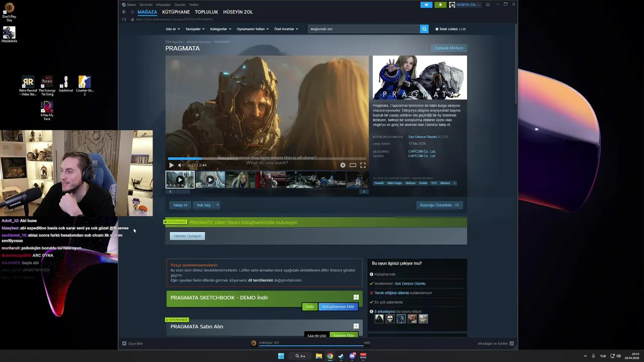
Task: Select the blonde girl screenshot thumbnail
Action: click(240, 179)
